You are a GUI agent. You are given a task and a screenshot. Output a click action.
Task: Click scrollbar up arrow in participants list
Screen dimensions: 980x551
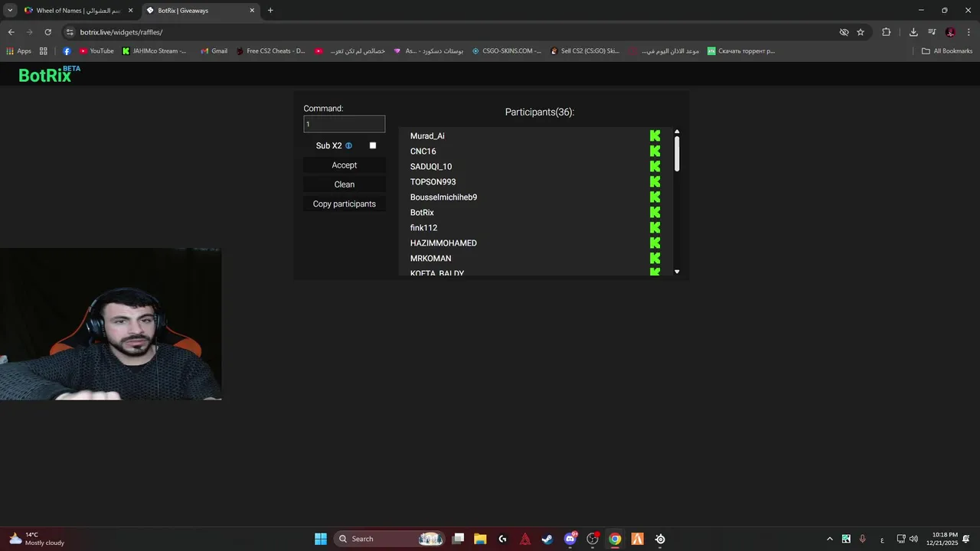tap(677, 132)
